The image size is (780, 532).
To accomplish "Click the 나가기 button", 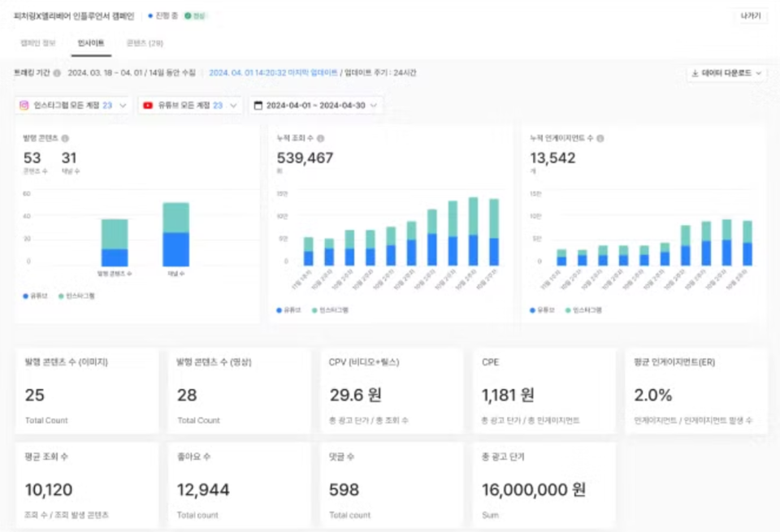I will 749,16.
